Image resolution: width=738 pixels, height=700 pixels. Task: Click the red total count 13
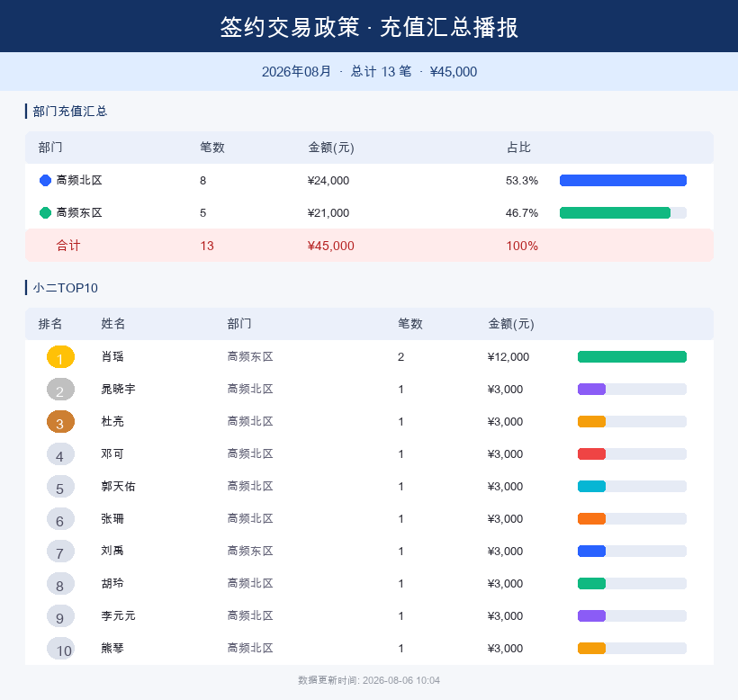point(207,246)
